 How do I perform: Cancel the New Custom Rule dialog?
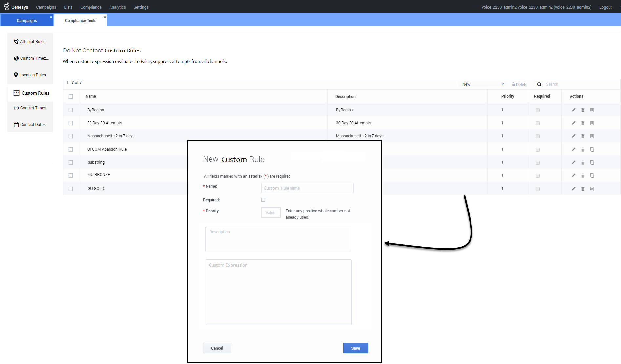[217, 348]
